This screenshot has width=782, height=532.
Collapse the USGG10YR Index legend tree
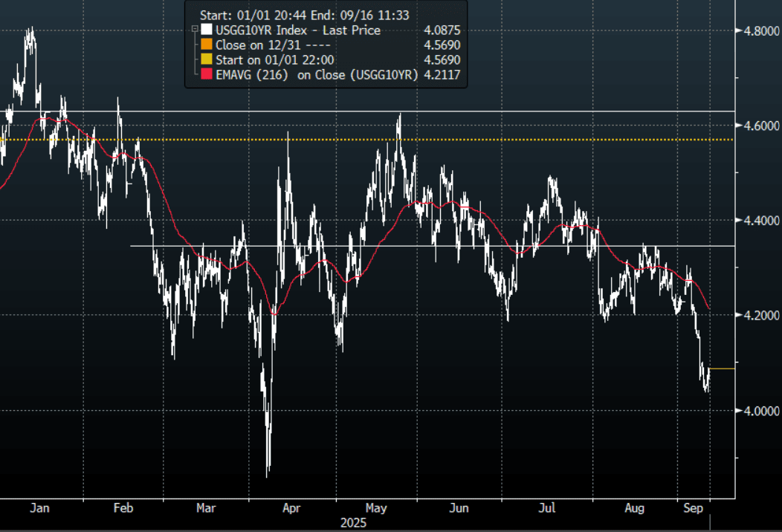(x=194, y=30)
